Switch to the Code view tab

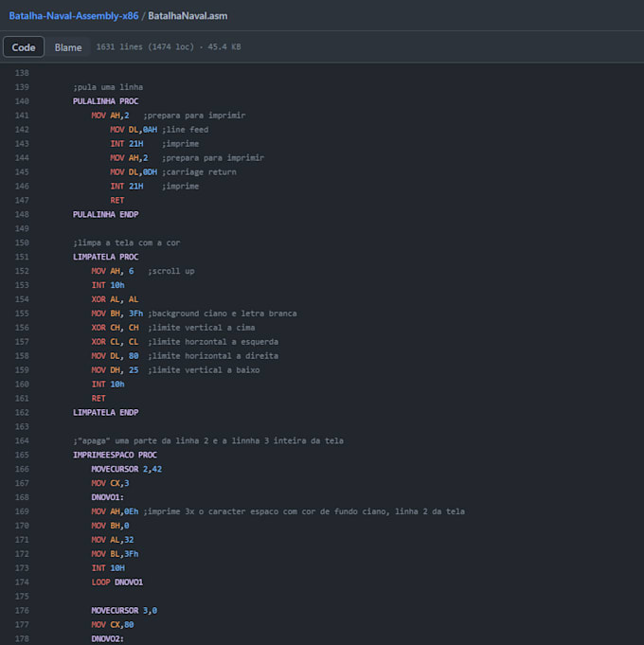tap(24, 46)
